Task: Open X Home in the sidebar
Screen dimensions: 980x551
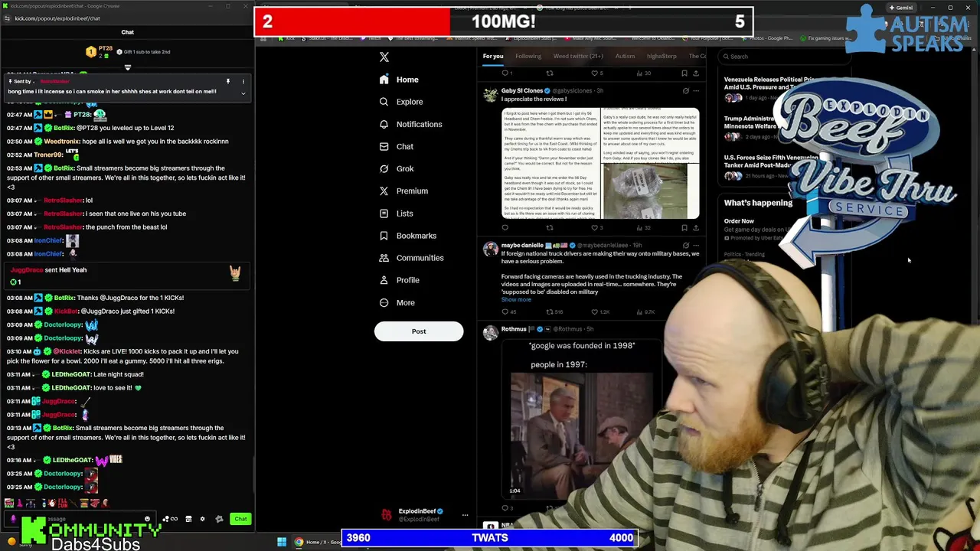Action: click(x=399, y=80)
